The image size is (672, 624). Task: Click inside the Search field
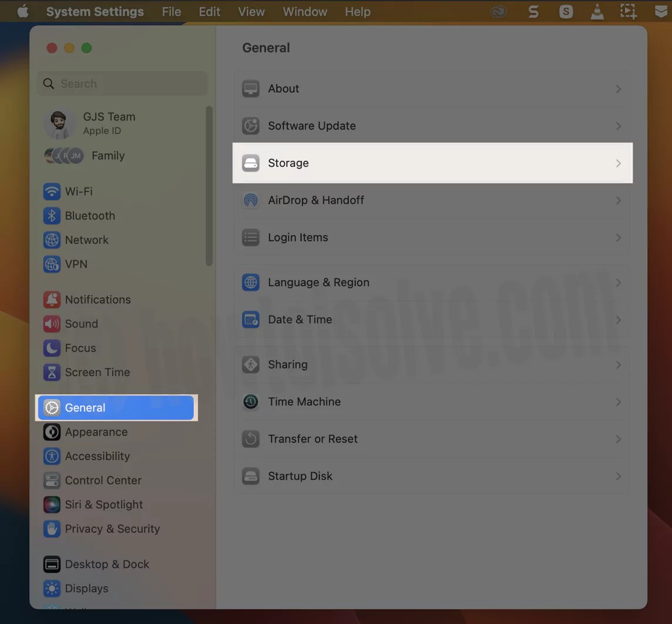[x=122, y=83]
